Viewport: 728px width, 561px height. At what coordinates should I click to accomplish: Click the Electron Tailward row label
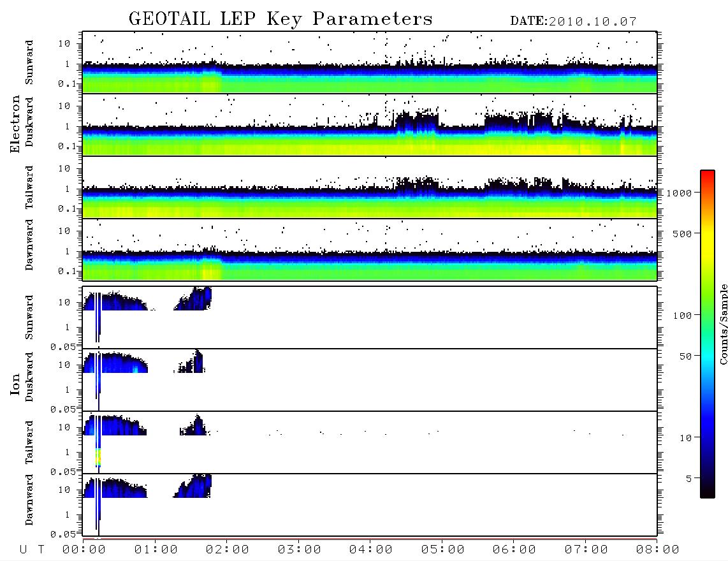coord(29,187)
